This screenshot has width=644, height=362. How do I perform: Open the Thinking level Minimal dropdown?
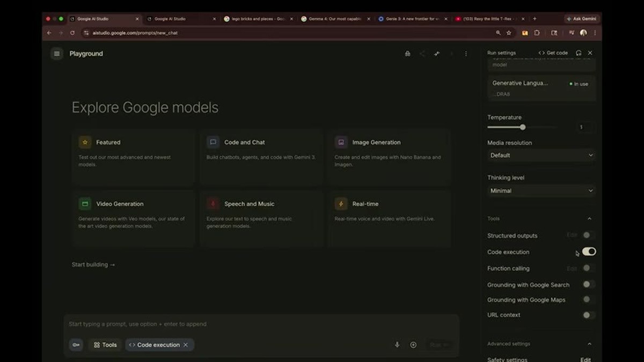[541, 190]
